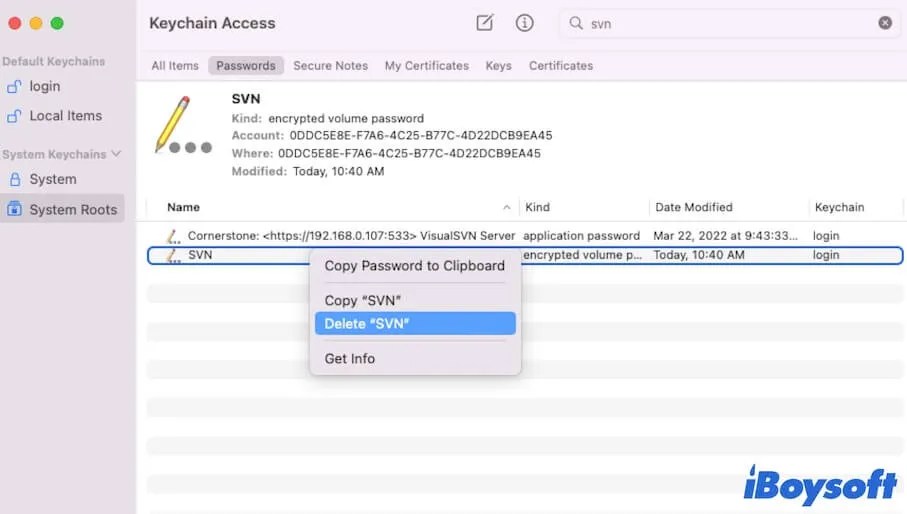The width and height of the screenshot is (907, 514).
Task: Click the green zoom window button
Action: tap(57, 23)
